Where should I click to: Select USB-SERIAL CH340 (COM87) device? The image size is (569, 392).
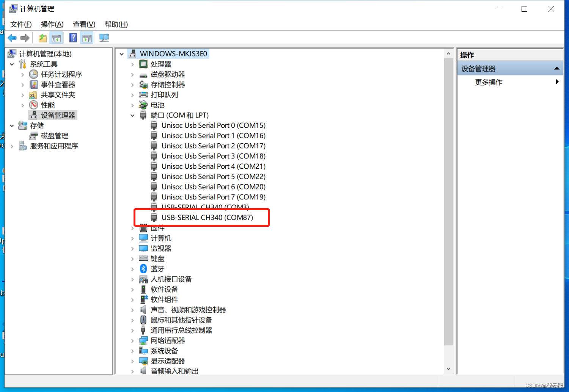click(207, 218)
